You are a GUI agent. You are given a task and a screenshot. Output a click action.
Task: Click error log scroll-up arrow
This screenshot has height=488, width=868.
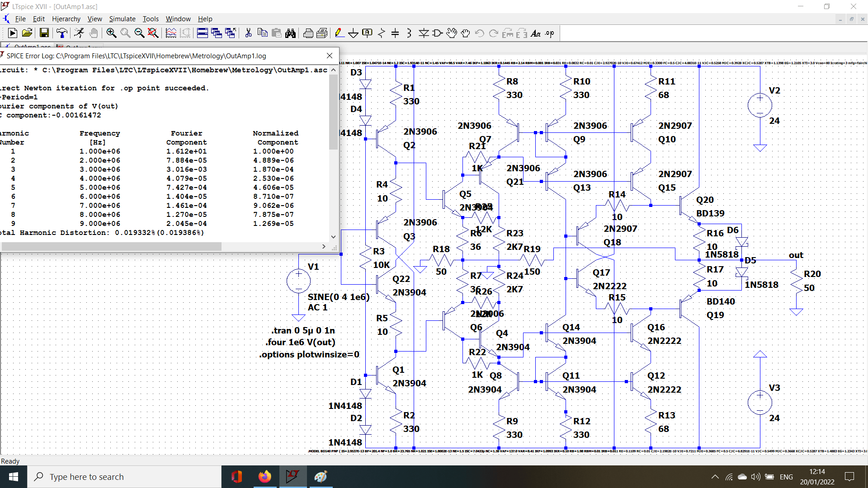[x=333, y=70]
